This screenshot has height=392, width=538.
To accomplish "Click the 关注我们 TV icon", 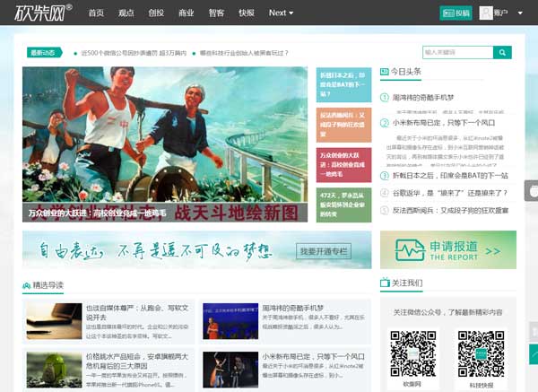I will (385, 283).
